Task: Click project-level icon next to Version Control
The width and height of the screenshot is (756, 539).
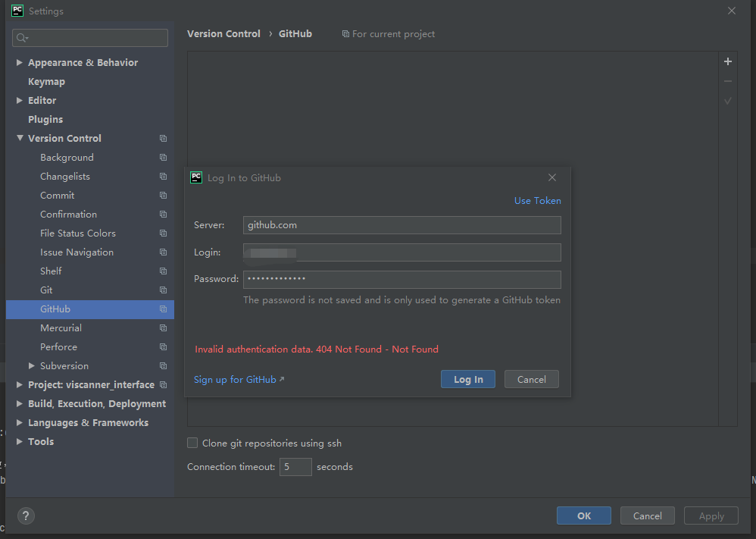Action: tap(163, 139)
